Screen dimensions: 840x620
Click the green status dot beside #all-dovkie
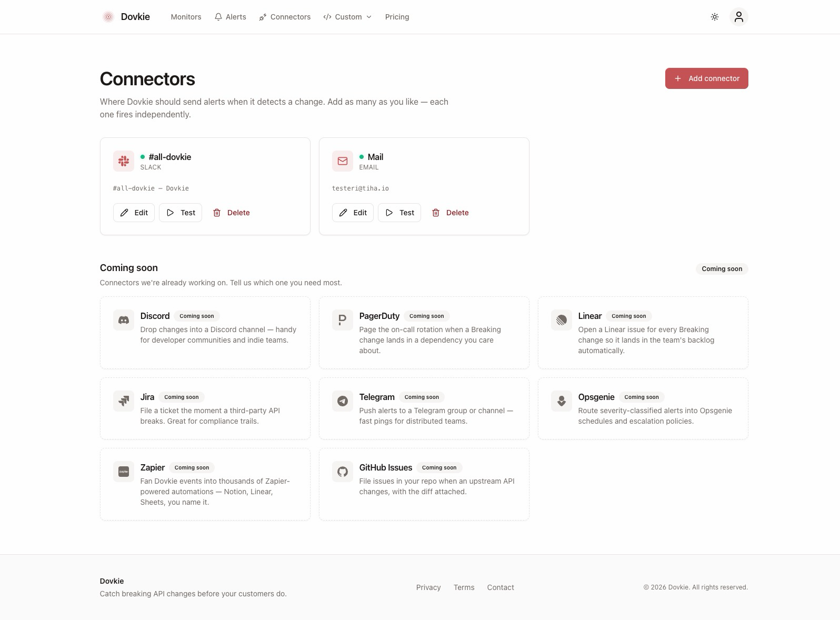[143, 157]
